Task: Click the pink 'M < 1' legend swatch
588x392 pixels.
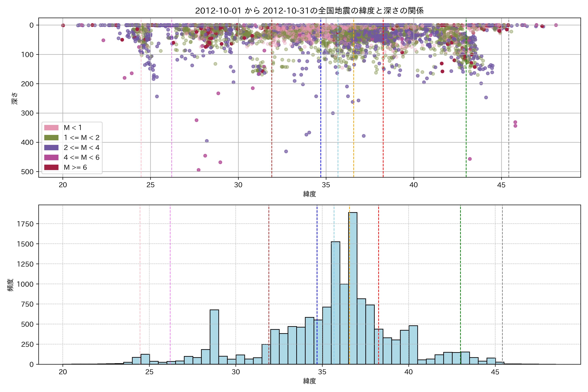Action: pos(51,128)
